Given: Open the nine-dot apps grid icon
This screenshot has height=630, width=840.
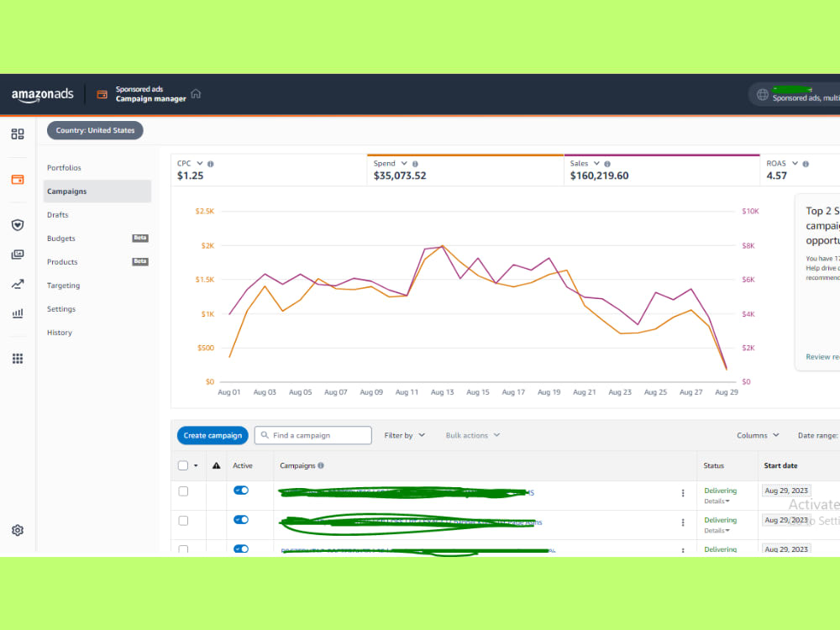Looking at the screenshot, I should click(x=18, y=359).
